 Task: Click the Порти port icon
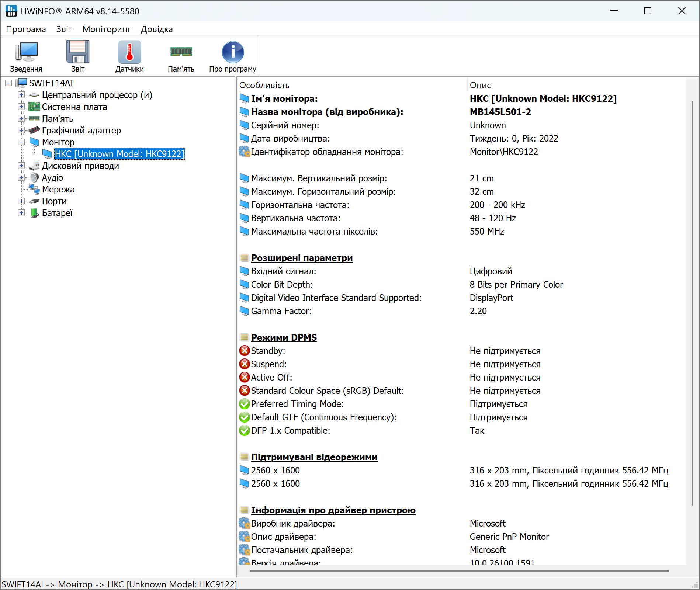click(x=34, y=201)
